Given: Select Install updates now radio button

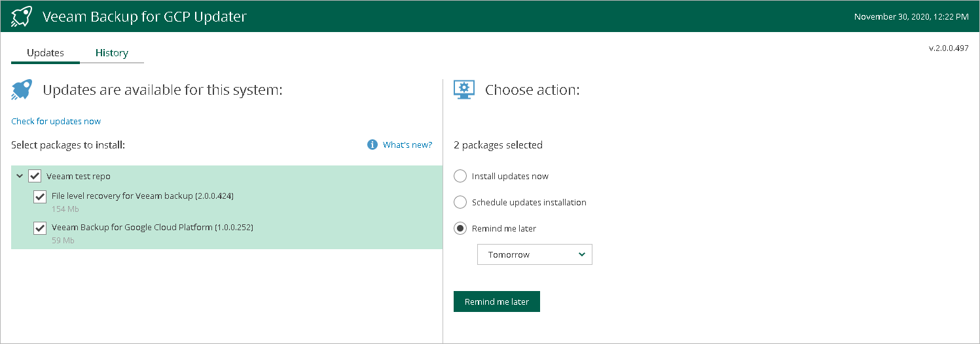Looking at the screenshot, I should (x=460, y=176).
